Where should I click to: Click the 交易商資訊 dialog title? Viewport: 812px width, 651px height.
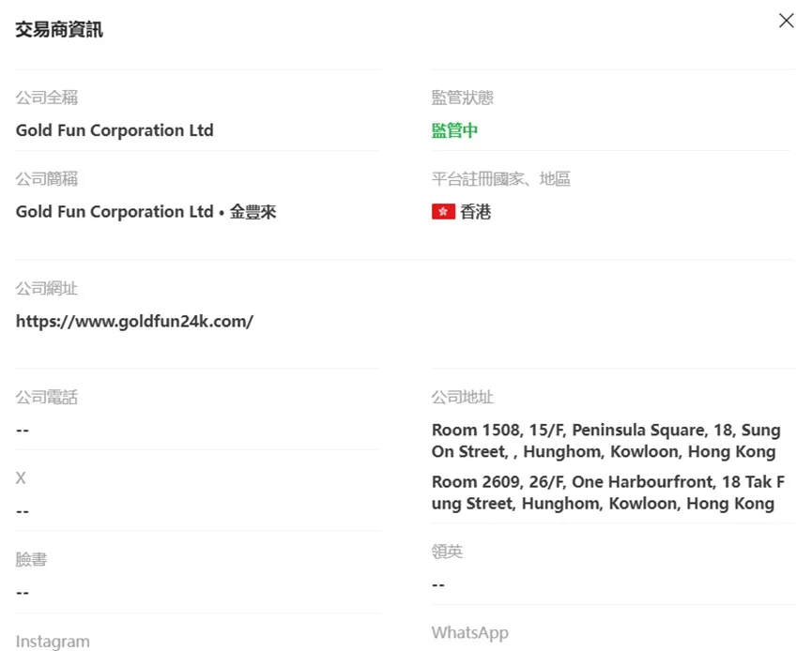click(59, 29)
